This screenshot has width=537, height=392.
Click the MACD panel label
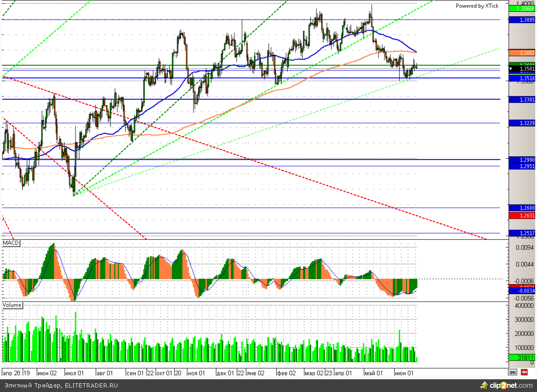click(11, 243)
